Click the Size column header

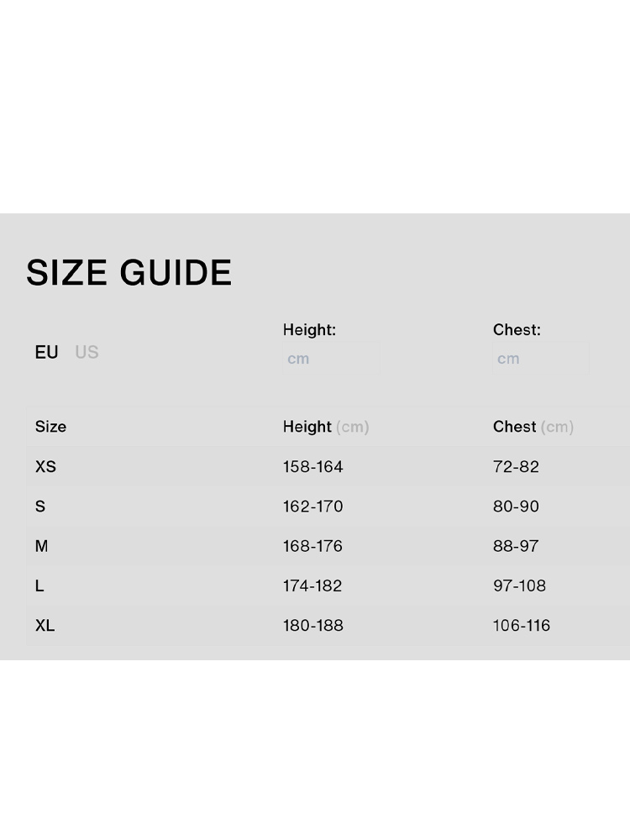click(x=50, y=427)
